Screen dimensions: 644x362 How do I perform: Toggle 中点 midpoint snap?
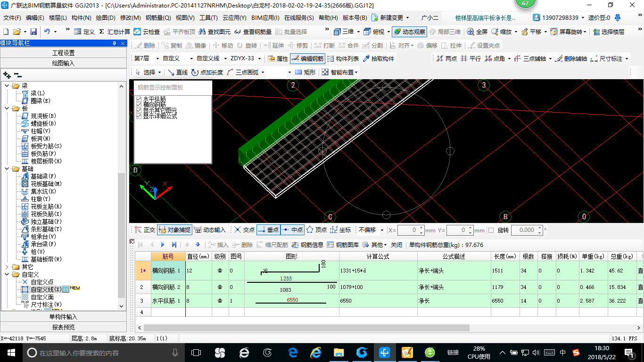coord(292,230)
